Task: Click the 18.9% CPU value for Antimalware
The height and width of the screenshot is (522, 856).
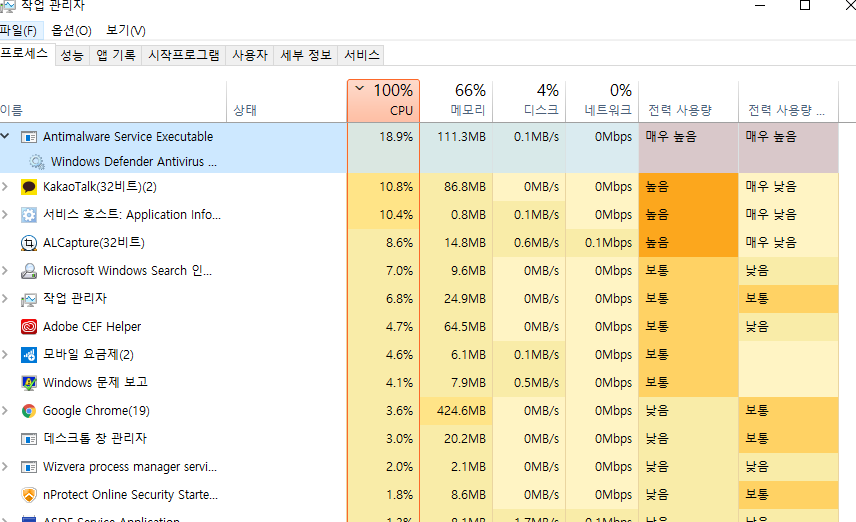Action: pyautogui.click(x=396, y=137)
